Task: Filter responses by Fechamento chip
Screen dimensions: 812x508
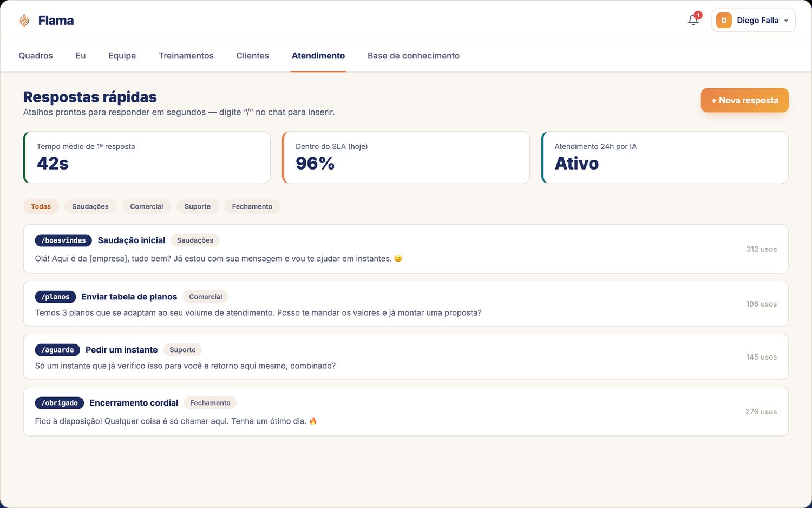Action: (x=252, y=206)
